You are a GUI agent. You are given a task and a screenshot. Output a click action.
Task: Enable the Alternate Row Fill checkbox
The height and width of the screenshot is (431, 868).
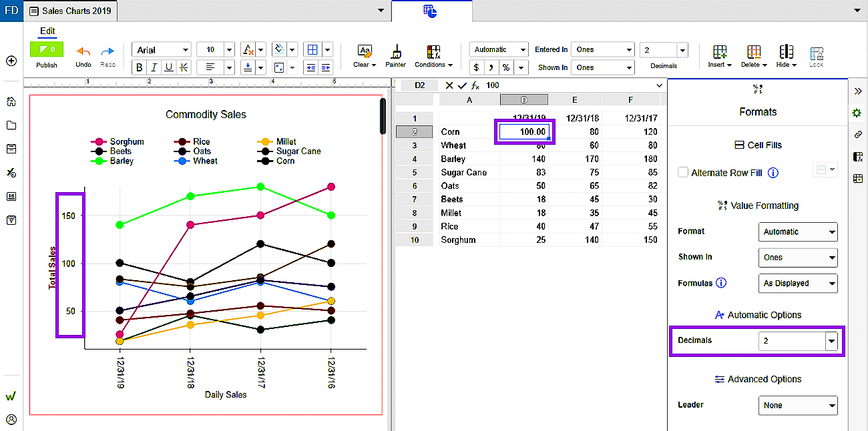(683, 173)
